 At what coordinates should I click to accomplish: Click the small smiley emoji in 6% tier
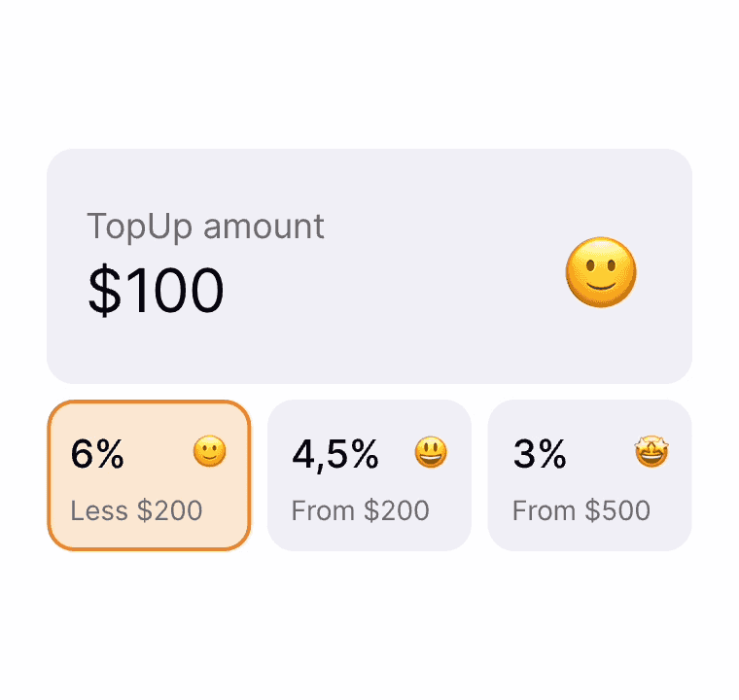coord(209,452)
